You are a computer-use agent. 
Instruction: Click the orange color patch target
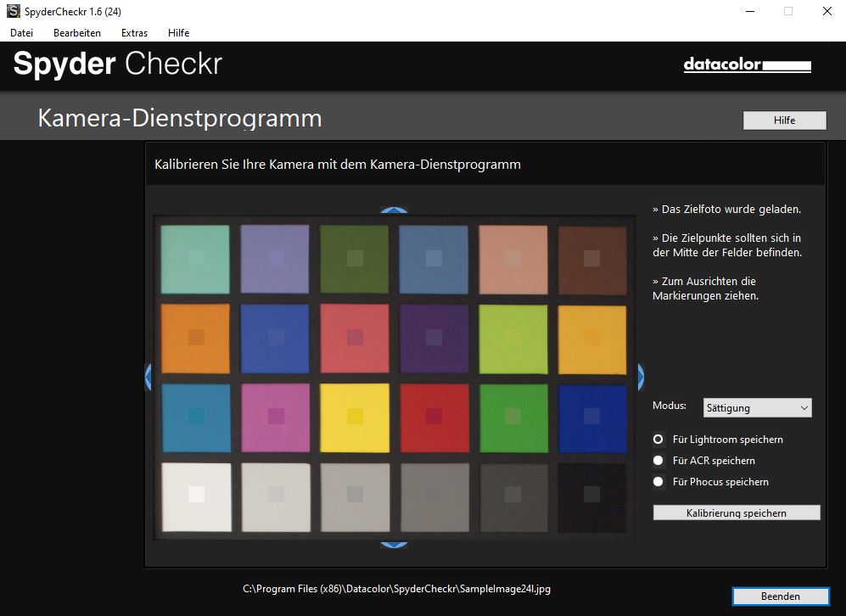196,337
